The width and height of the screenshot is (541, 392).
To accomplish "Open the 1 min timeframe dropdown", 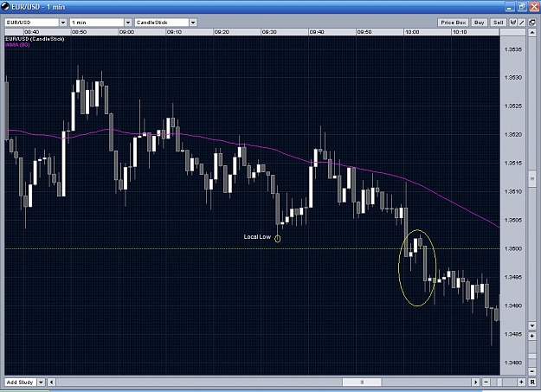I will (x=128, y=22).
